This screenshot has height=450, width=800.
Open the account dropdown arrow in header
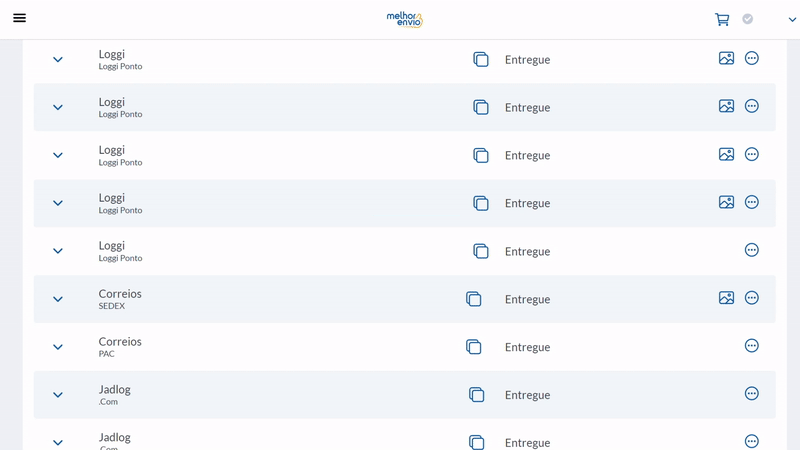(x=792, y=19)
